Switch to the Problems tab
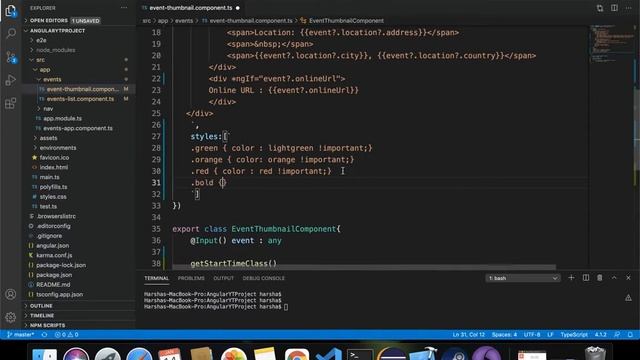This screenshot has width=640, height=360. pyautogui.click(x=191, y=278)
